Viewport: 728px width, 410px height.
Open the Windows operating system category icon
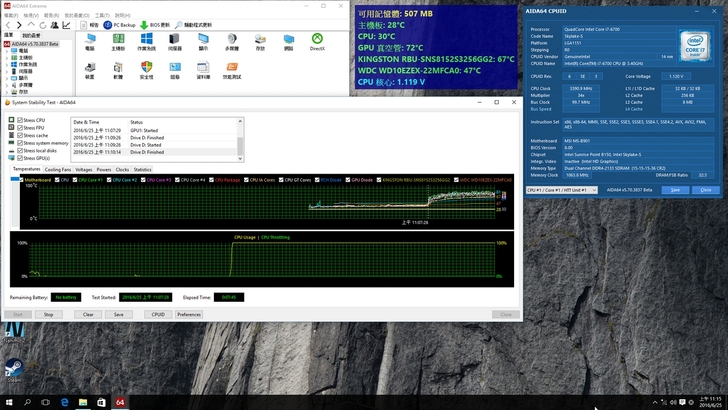146,41
